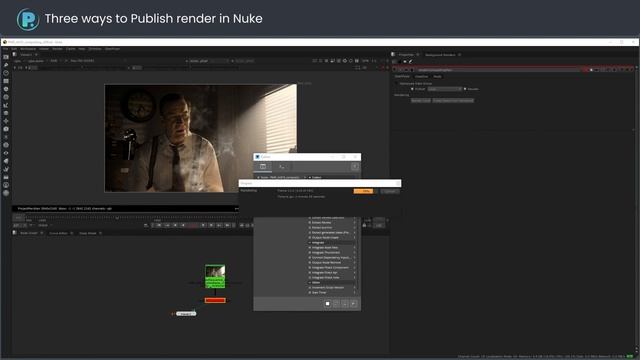This screenshot has width=640, height=360.
Task: Open the Channel nodes toolbar menu
Action: pyautogui.click(x=6, y=81)
